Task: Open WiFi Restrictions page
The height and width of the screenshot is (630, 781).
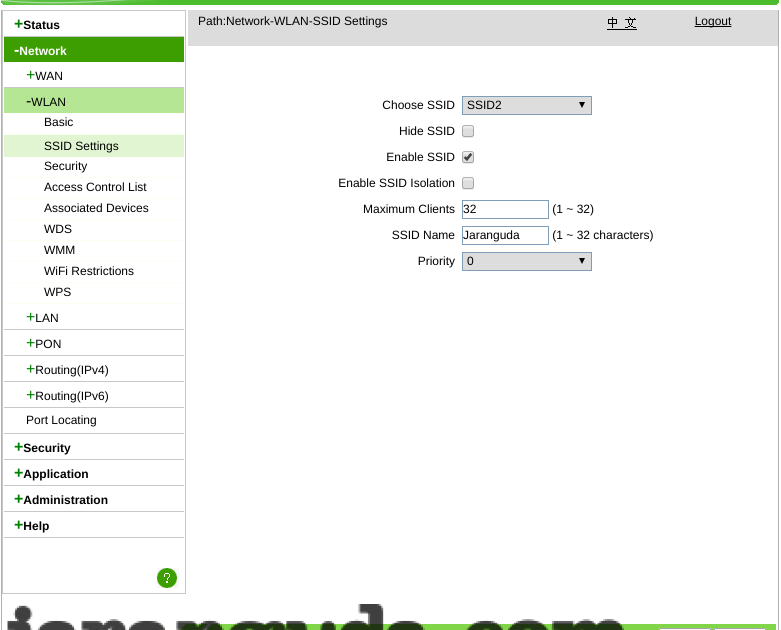Action: pos(89,270)
